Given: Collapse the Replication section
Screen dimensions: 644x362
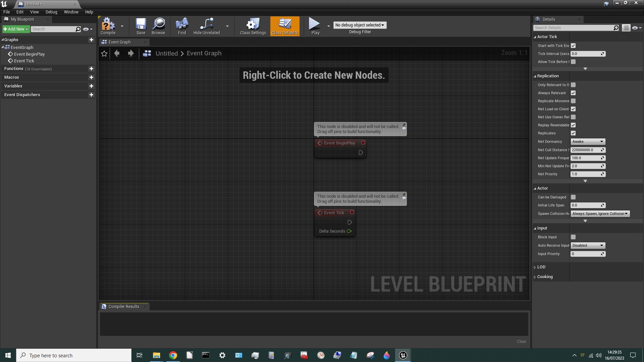Looking at the screenshot, I should [535, 76].
